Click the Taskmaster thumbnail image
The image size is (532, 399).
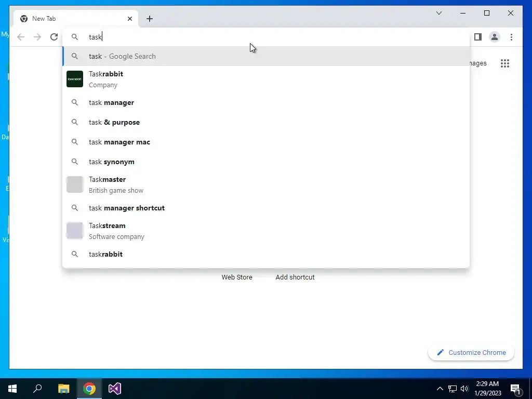pos(75,184)
